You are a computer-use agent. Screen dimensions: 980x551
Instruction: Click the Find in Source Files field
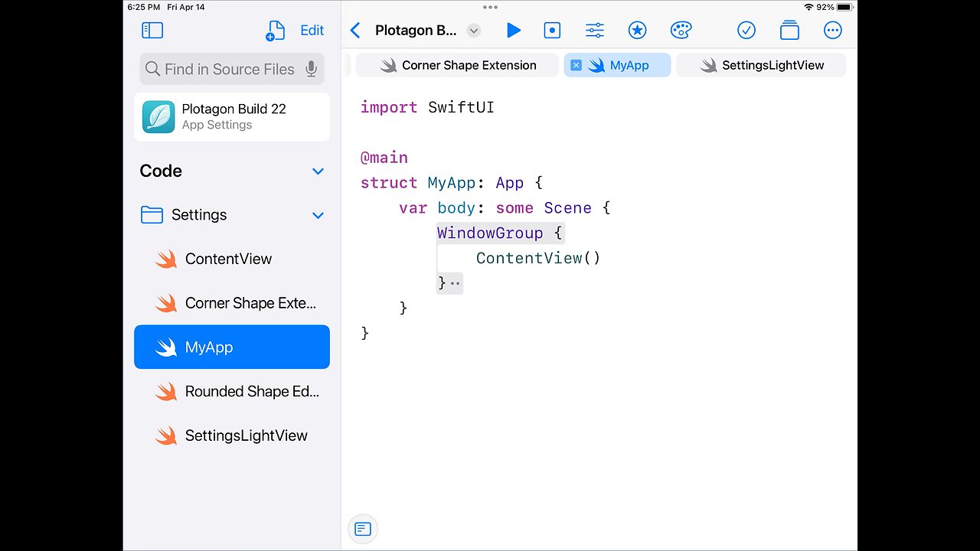click(x=229, y=69)
